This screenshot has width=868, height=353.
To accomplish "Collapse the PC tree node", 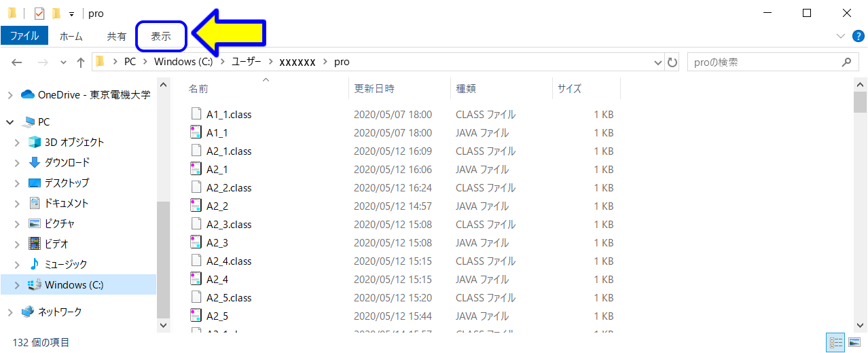I will [10, 122].
